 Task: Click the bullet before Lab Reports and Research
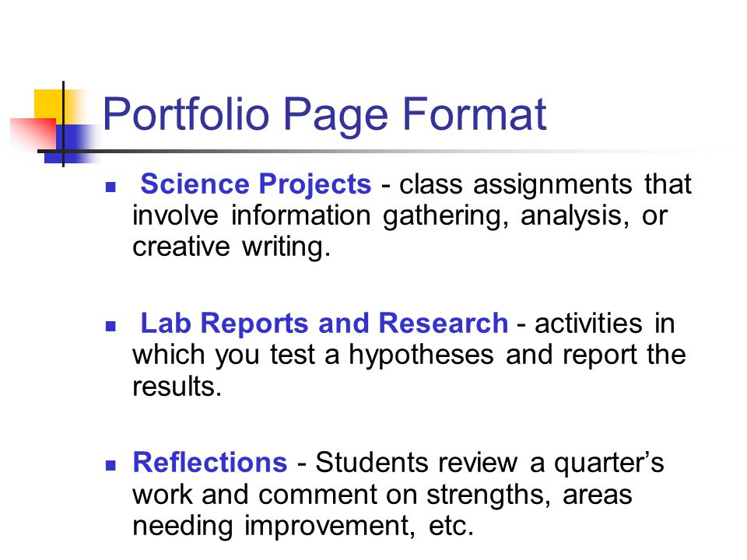click(x=110, y=326)
